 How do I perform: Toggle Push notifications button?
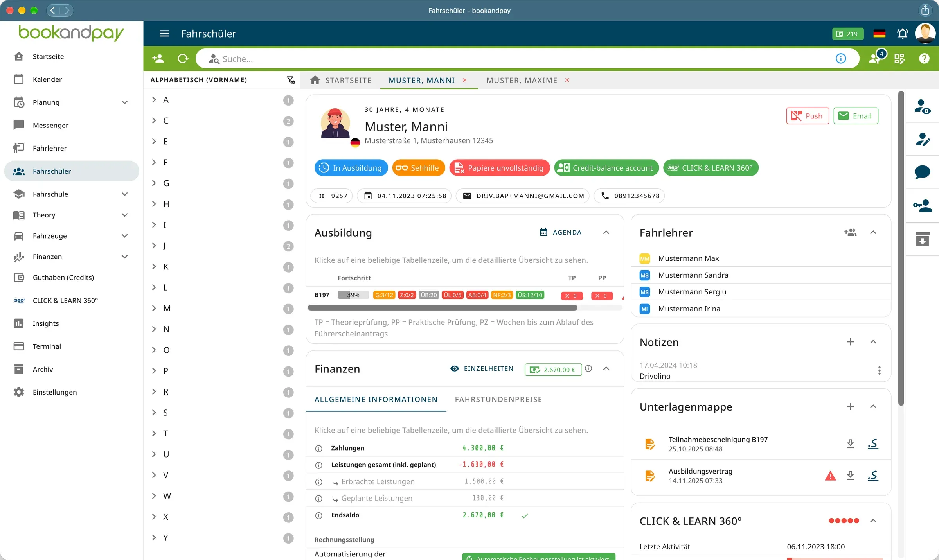click(x=808, y=116)
